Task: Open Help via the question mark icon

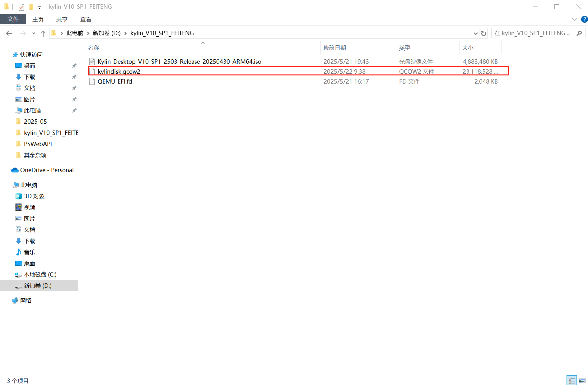Action: (584, 19)
